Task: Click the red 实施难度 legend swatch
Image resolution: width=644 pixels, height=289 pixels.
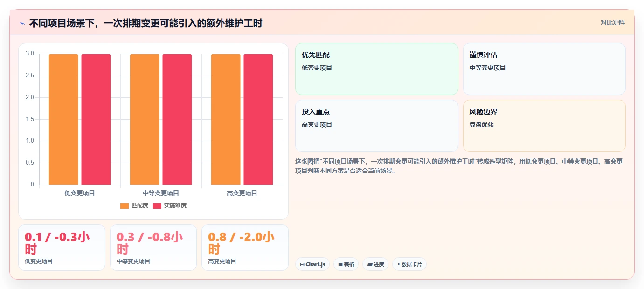Action: coord(157,206)
